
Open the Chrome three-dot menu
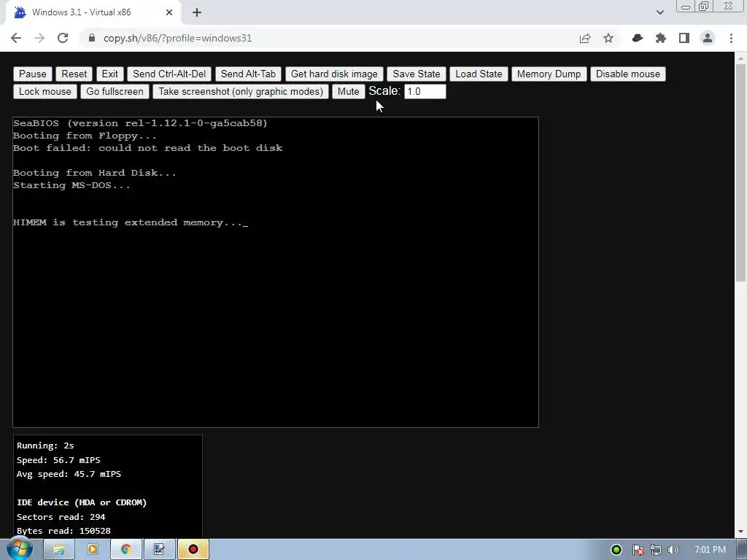[731, 38]
